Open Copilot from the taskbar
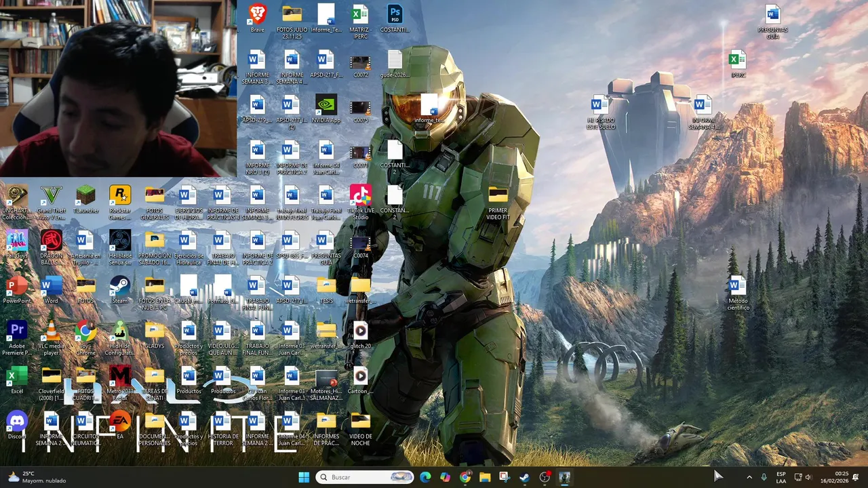 pos(445,477)
